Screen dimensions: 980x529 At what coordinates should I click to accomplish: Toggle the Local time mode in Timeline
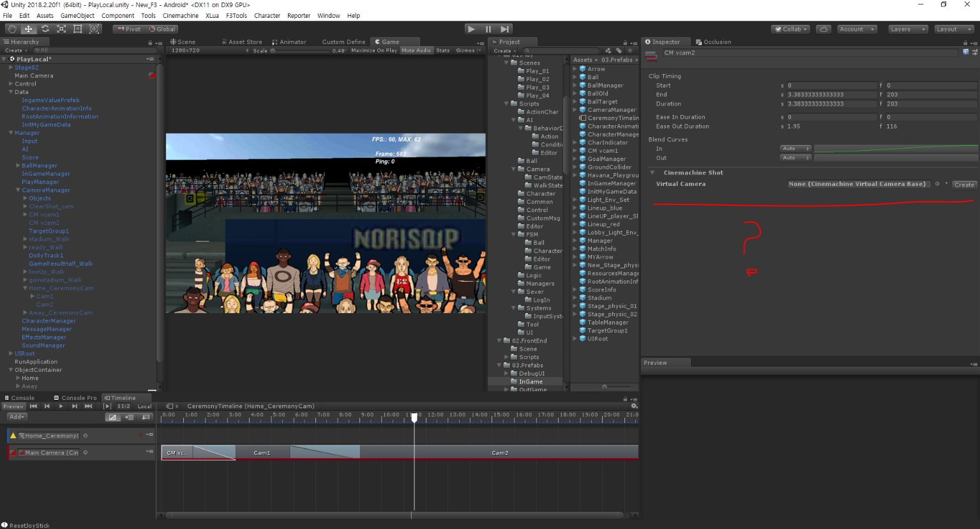click(x=145, y=406)
